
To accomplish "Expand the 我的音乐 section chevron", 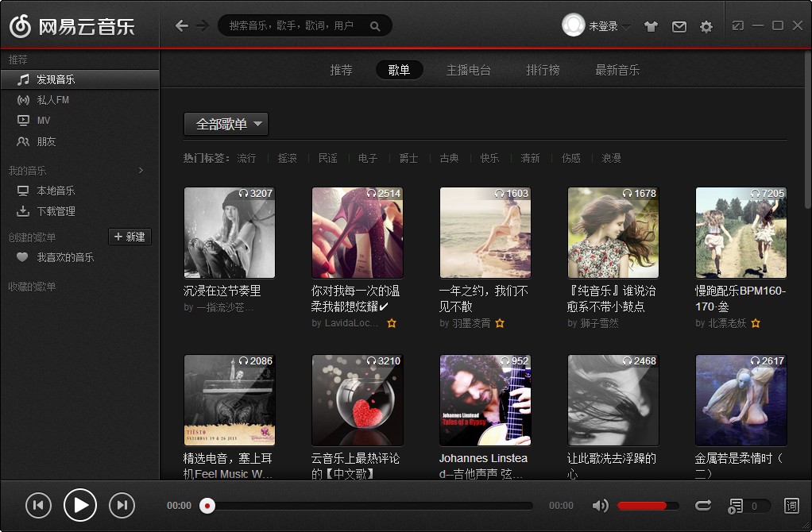I will coord(140,170).
